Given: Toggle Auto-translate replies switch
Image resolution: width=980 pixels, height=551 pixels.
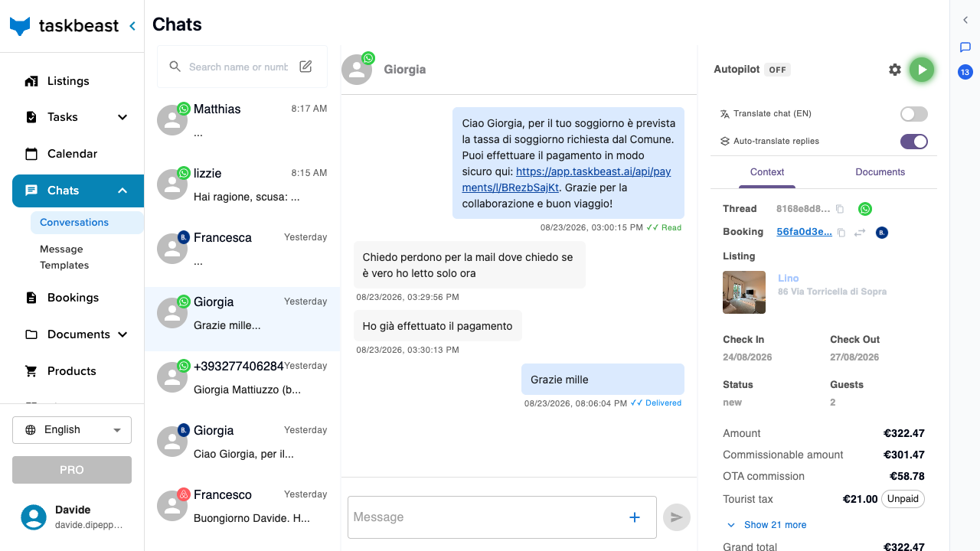Looking at the screenshot, I should point(914,142).
